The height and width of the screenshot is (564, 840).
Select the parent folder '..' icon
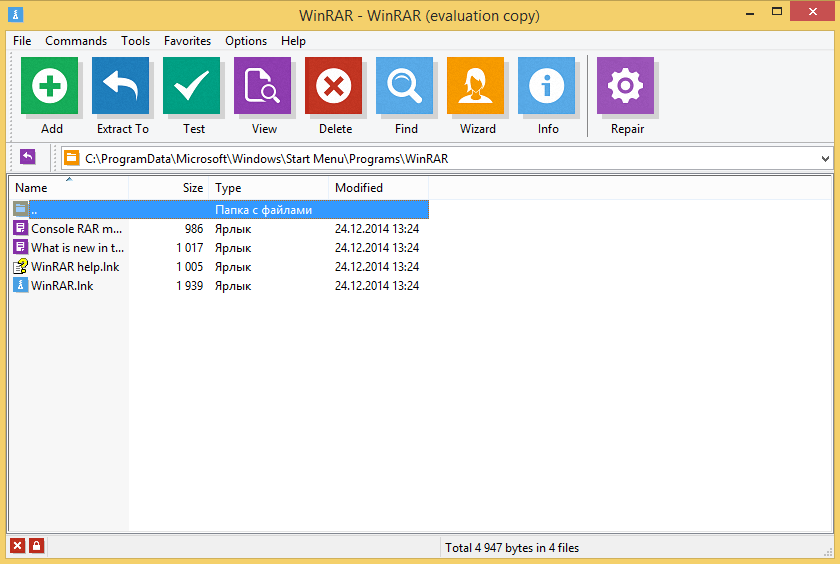coord(20,209)
